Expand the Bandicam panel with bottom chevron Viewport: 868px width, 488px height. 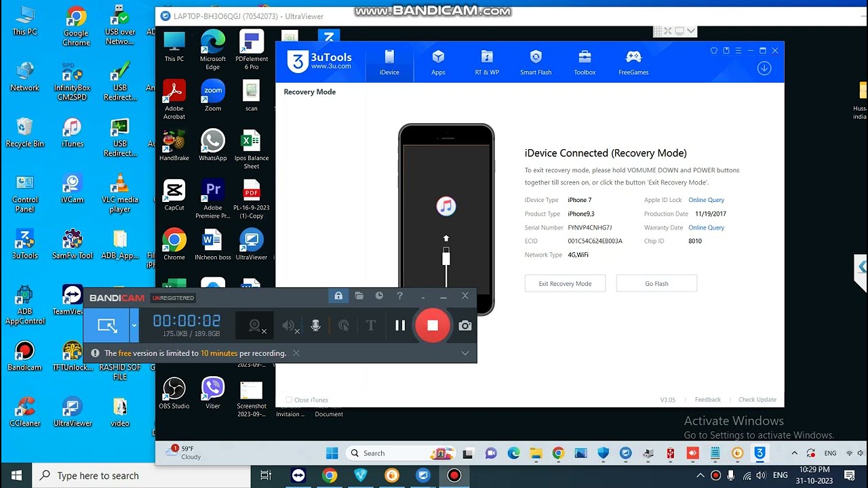(465, 353)
